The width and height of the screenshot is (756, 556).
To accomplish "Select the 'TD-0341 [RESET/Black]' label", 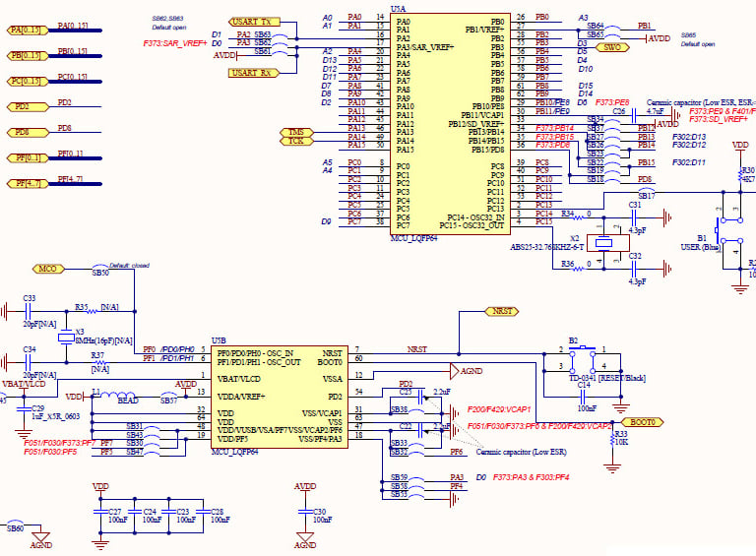I will [x=607, y=378].
